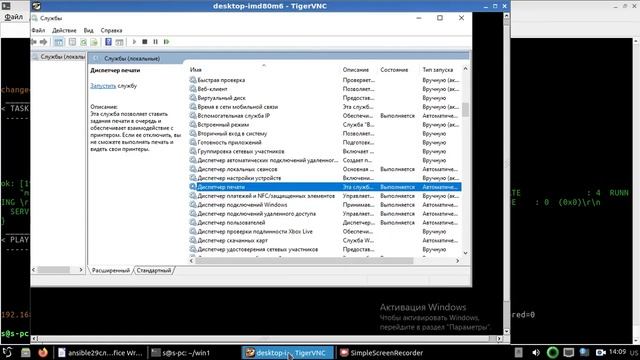Viewport: 640px width, 360px height.
Task: Open file manager icon in taskbar
Action: (x=26, y=352)
